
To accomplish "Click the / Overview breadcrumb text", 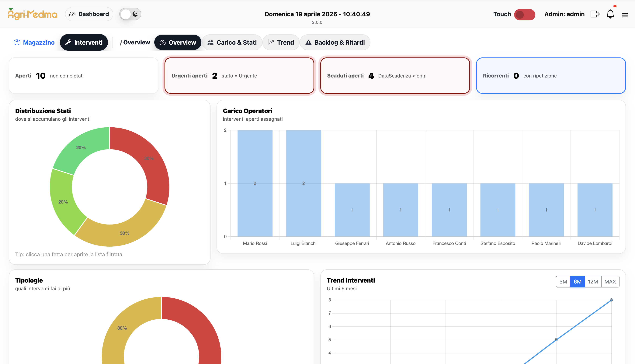I will [x=135, y=43].
